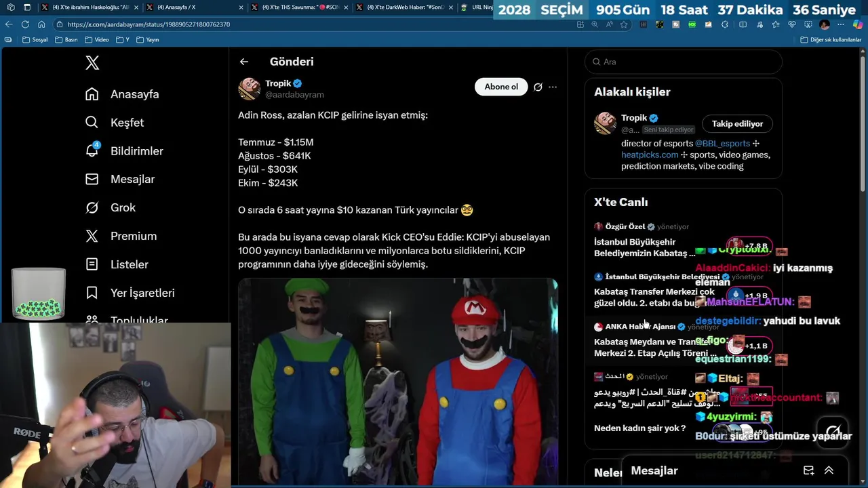Open Keşfet search page
The image size is (868, 488).
click(115, 123)
